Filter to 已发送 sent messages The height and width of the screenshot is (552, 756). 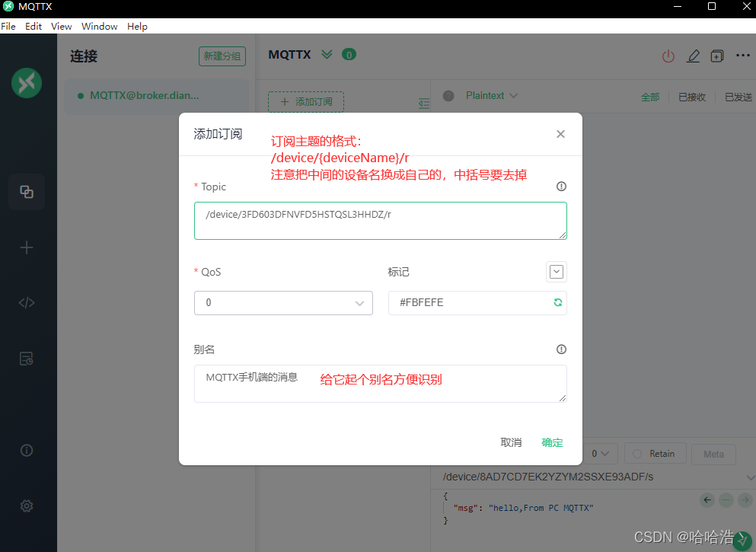pyautogui.click(x=738, y=97)
